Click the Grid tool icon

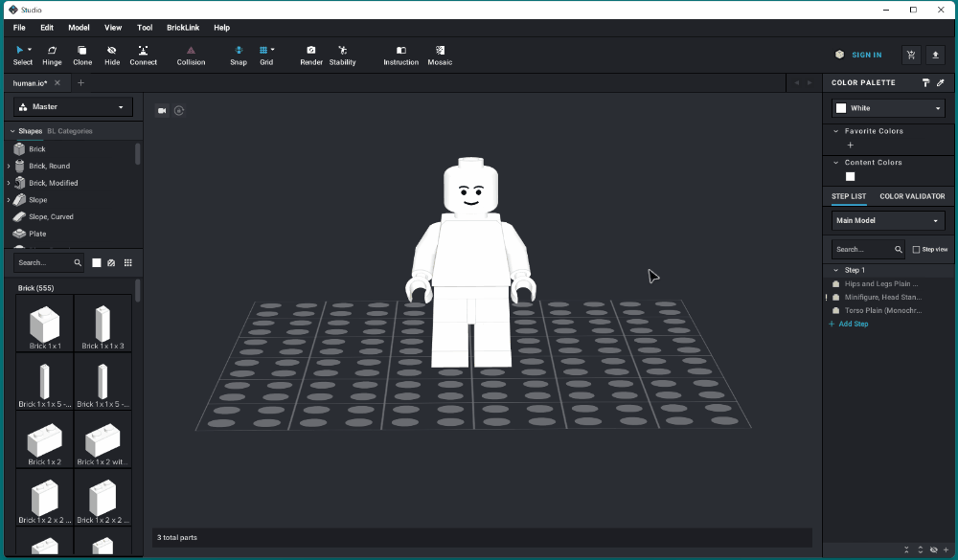click(263, 50)
